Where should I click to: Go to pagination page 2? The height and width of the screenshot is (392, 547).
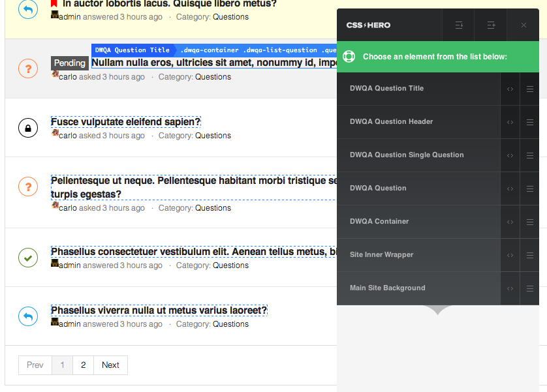pos(83,365)
